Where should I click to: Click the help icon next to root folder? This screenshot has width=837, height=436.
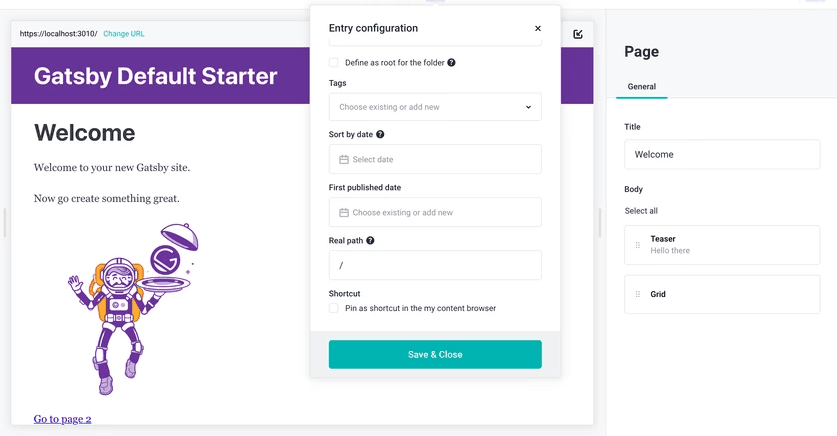click(452, 62)
